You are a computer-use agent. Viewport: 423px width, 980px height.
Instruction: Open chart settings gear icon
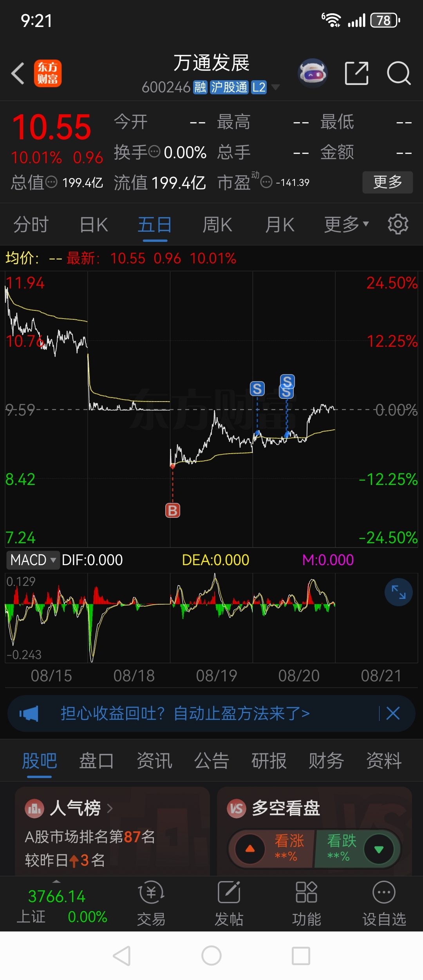pyautogui.click(x=398, y=224)
